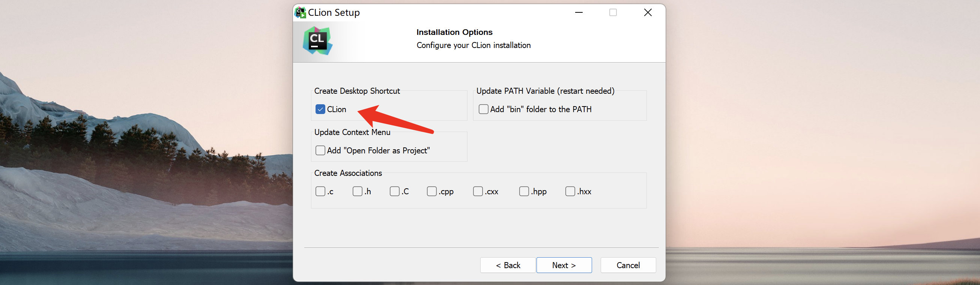Click the Installation Options heading
The width and height of the screenshot is (980, 285).
(454, 32)
